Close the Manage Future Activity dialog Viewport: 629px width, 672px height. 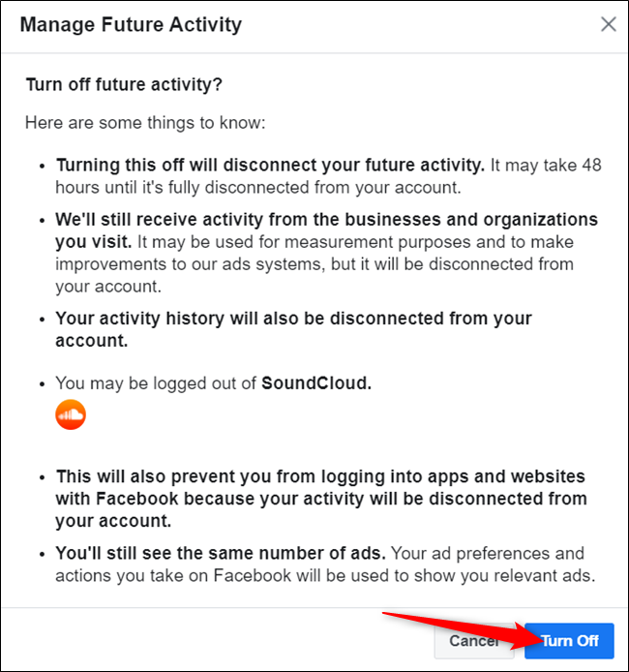point(608,24)
